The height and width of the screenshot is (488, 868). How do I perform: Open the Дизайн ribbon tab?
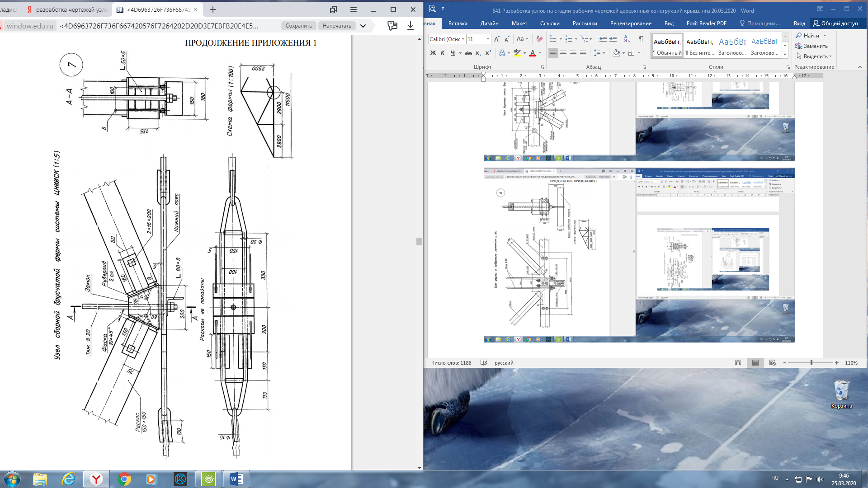(489, 23)
